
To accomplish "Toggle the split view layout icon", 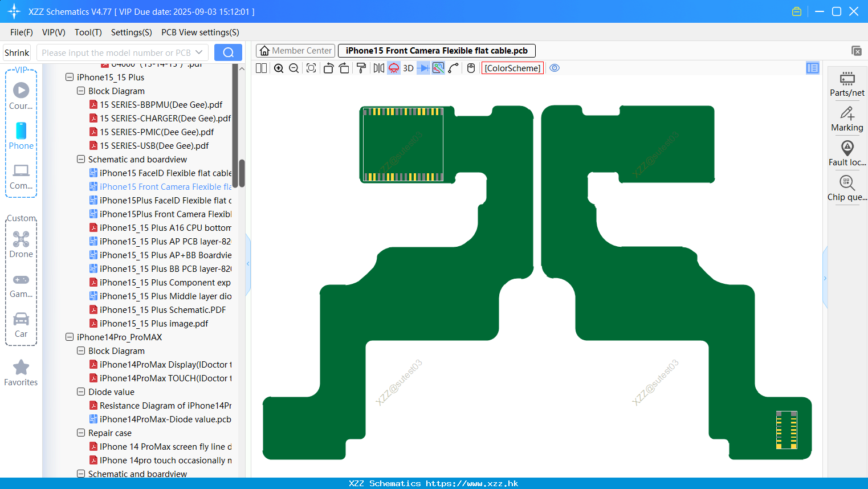I will pyautogui.click(x=261, y=68).
